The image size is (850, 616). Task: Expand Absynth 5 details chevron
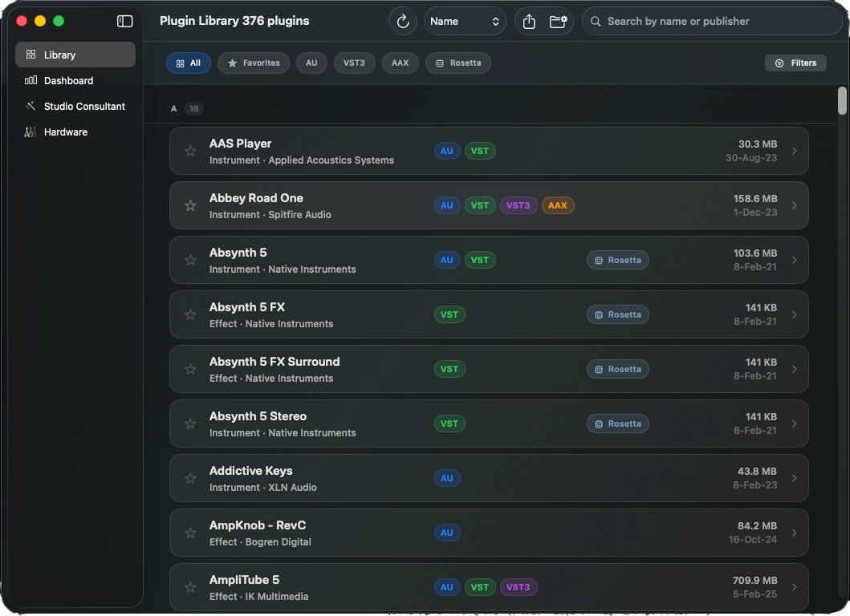(x=794, y=260)
